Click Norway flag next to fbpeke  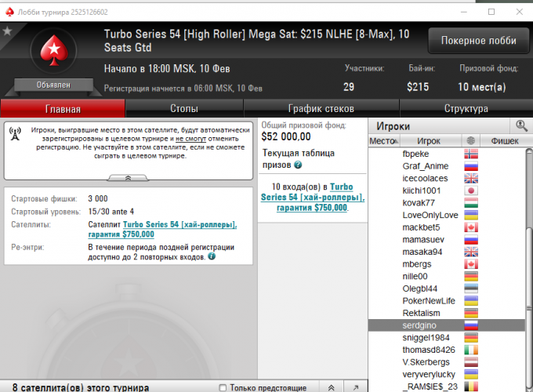pyautogui.click(x=471, y=154)
